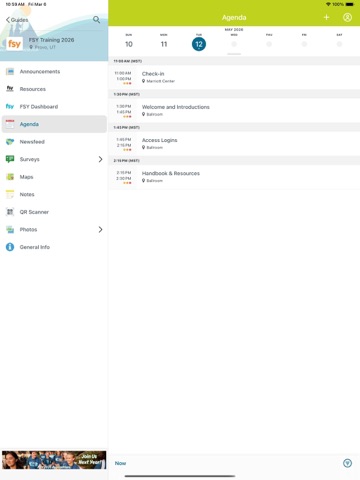
Task: Select the Thursday date dot
Action: point(269,44)
